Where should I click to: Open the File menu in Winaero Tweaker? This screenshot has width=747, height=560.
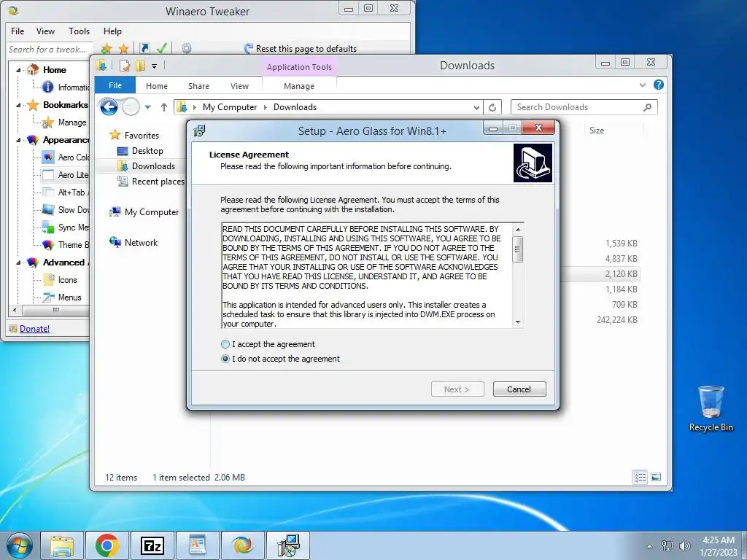tap(18, 31)
